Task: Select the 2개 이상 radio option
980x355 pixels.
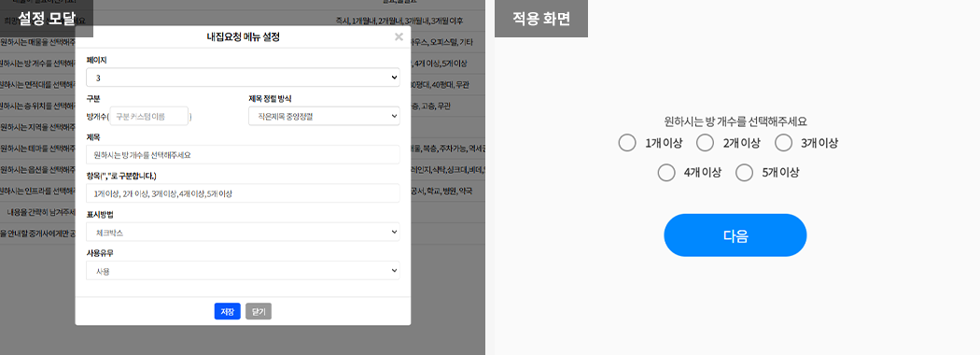Action: point(705,143)
